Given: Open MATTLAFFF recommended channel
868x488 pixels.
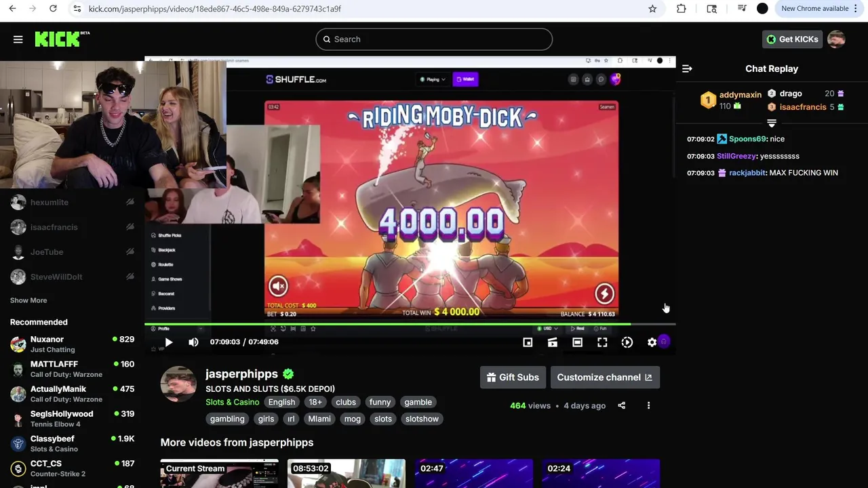Looking at the screenshot, I should click(x=72, y=369).
